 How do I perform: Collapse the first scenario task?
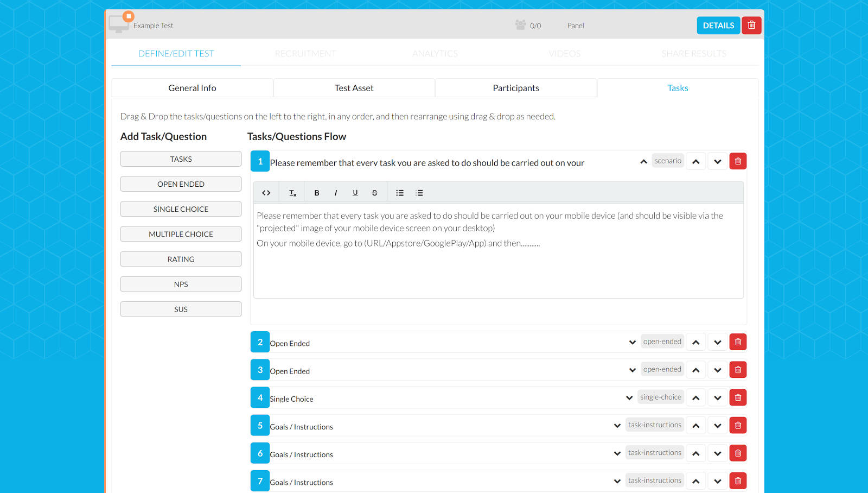(x=643, y=161)
